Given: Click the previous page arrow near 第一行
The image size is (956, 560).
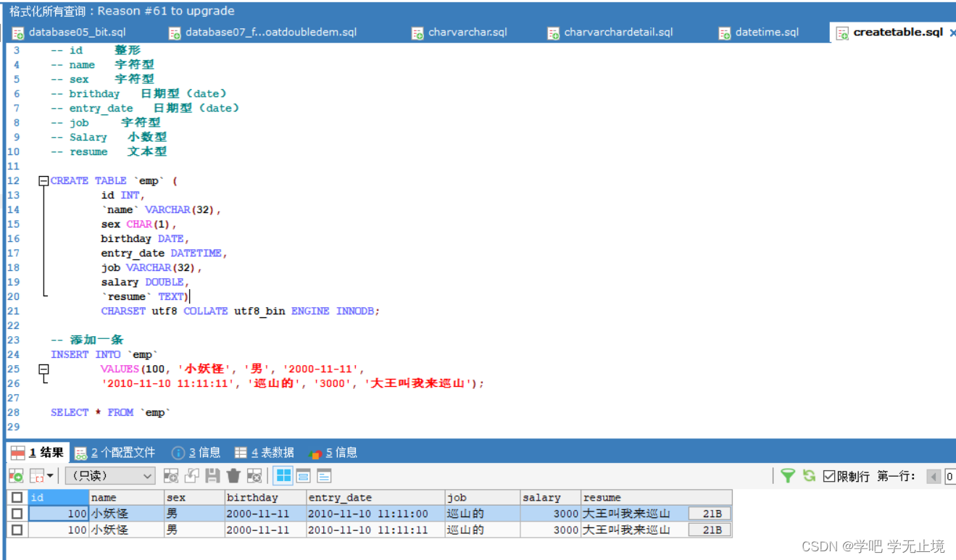Looking at the screenshot, I should (934, 477).
